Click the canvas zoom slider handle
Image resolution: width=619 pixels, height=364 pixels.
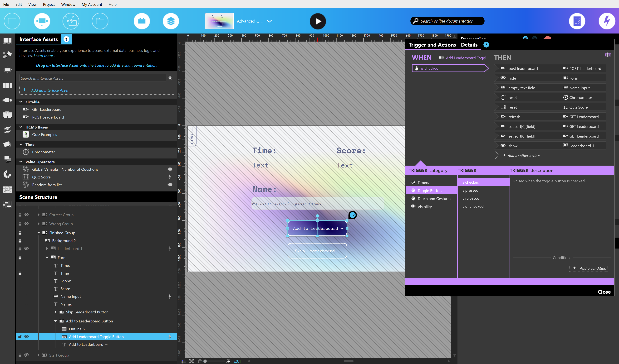[x=205, y=361]
